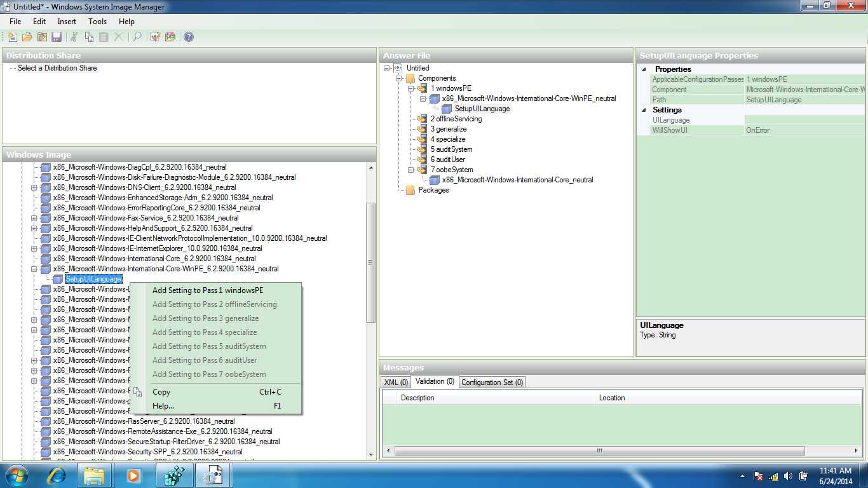Click the Windows Start orb
Screen dimensions: 868x488
click(x=17, y=475)
